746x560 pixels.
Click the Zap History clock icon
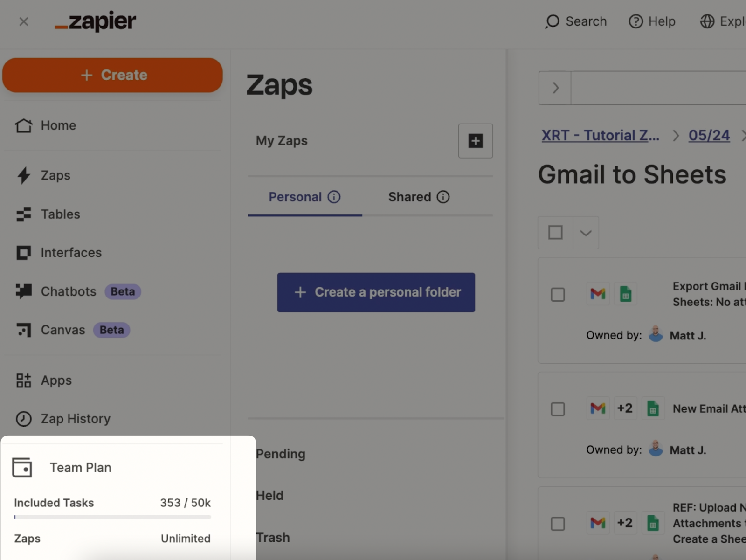coord(24,419)
